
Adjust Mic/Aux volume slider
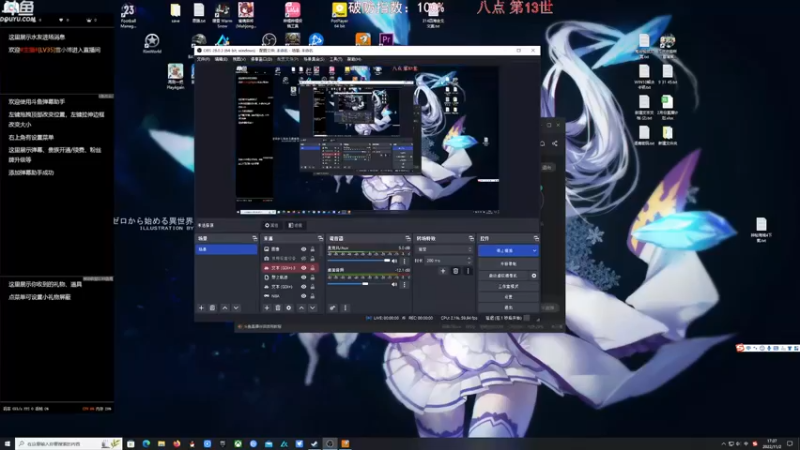pyautogui.click(x=360, y=261)
